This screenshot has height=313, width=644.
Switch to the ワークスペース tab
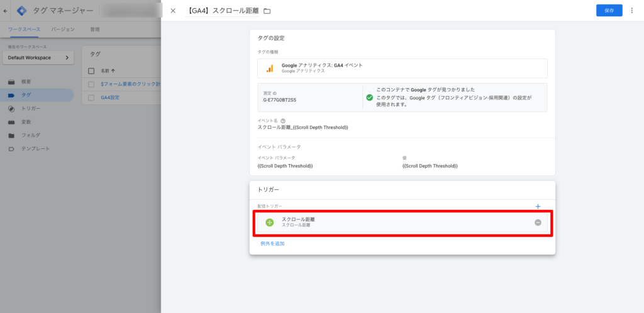(x=24, y=30)
